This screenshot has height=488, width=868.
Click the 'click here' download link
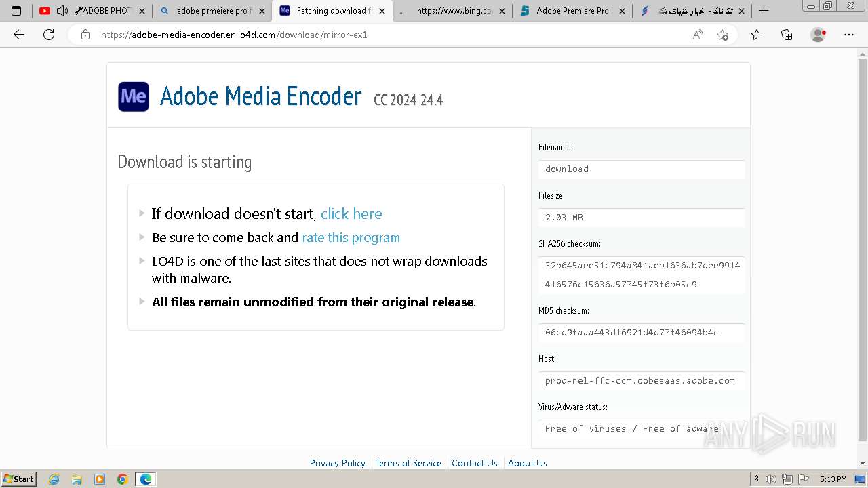[351, 213]
